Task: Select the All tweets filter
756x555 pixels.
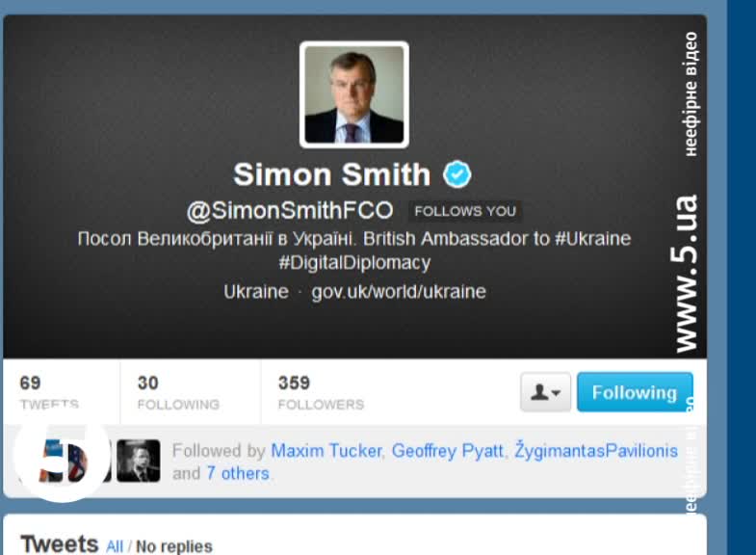Action: point(115,546)
